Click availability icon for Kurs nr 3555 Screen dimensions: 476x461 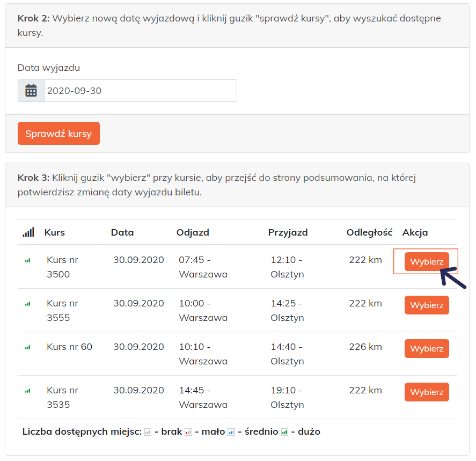(x=27, y=304)
